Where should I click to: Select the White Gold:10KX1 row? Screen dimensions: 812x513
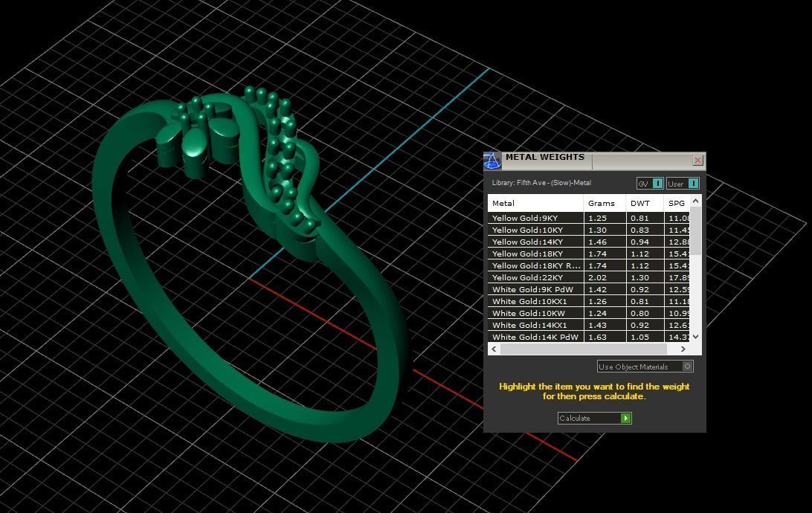pos(588,301)
